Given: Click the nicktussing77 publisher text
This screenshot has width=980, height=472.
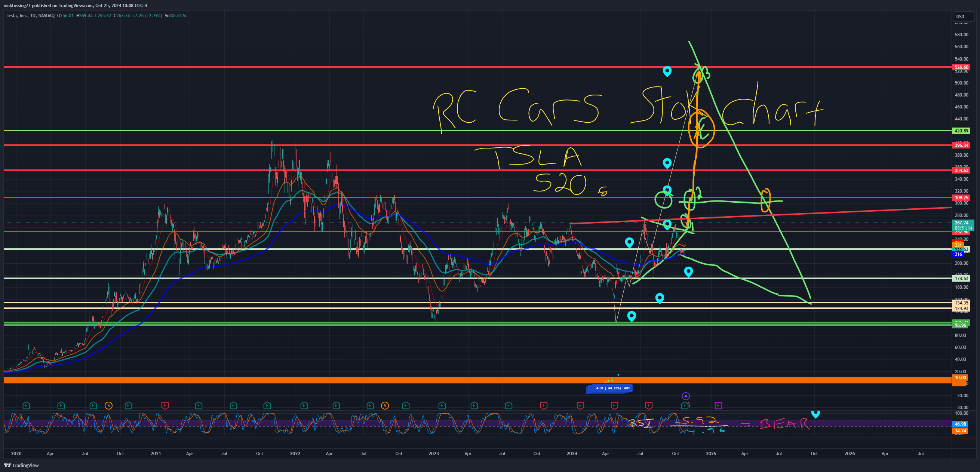Looking at the screenshot, I should [x=17, y=5].
